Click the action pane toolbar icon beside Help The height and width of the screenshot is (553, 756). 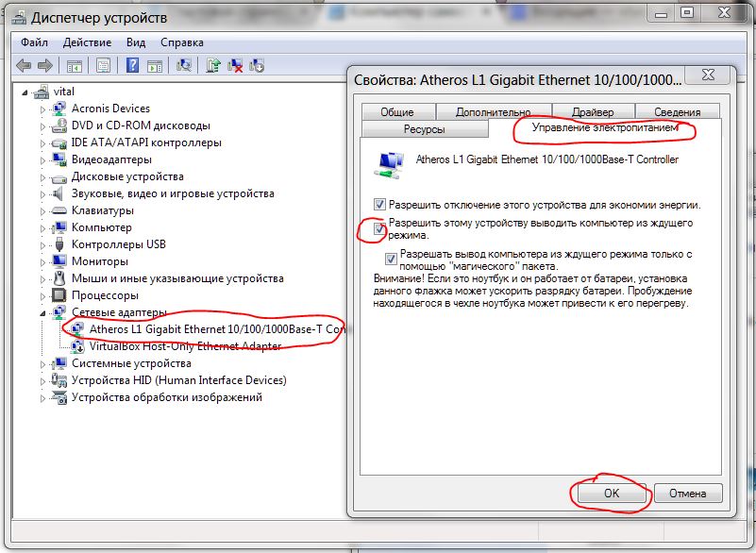coord(155,65)
